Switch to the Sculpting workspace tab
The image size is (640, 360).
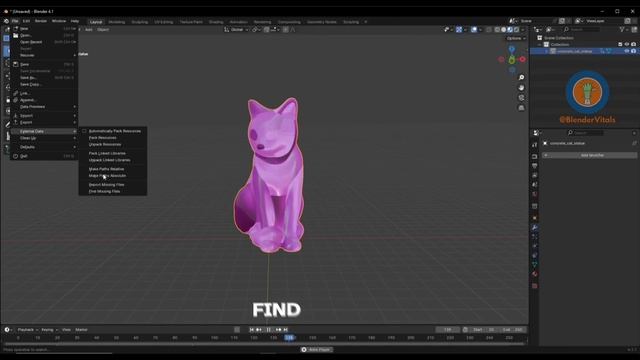[140, 22]
